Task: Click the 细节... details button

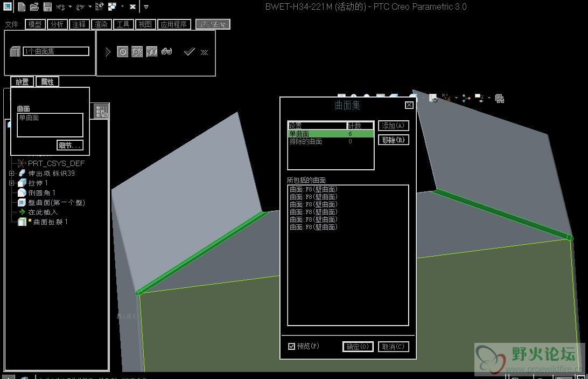Action: pos(70,146)
